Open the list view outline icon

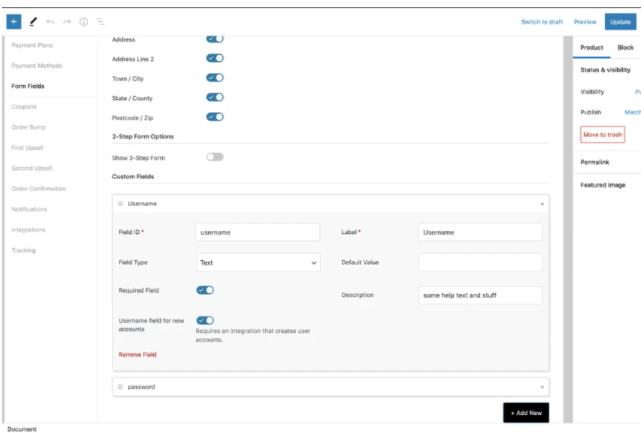tap(100, 21)
